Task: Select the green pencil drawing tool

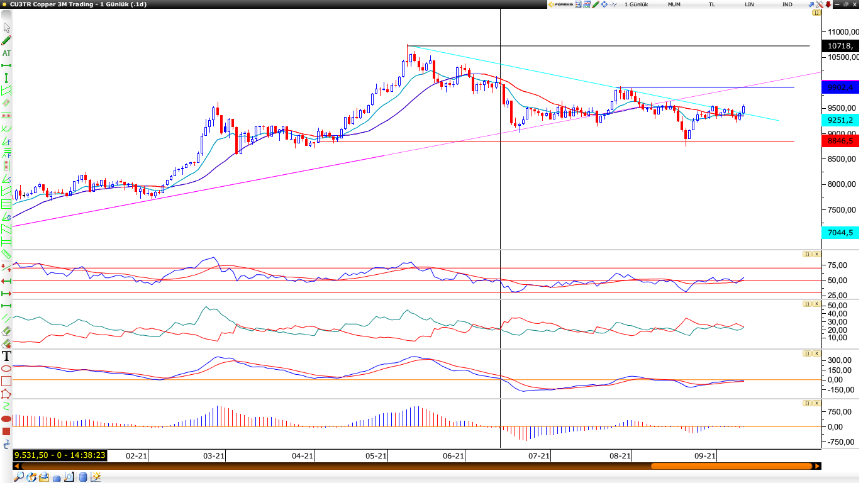Action: (x=7, y=40)
